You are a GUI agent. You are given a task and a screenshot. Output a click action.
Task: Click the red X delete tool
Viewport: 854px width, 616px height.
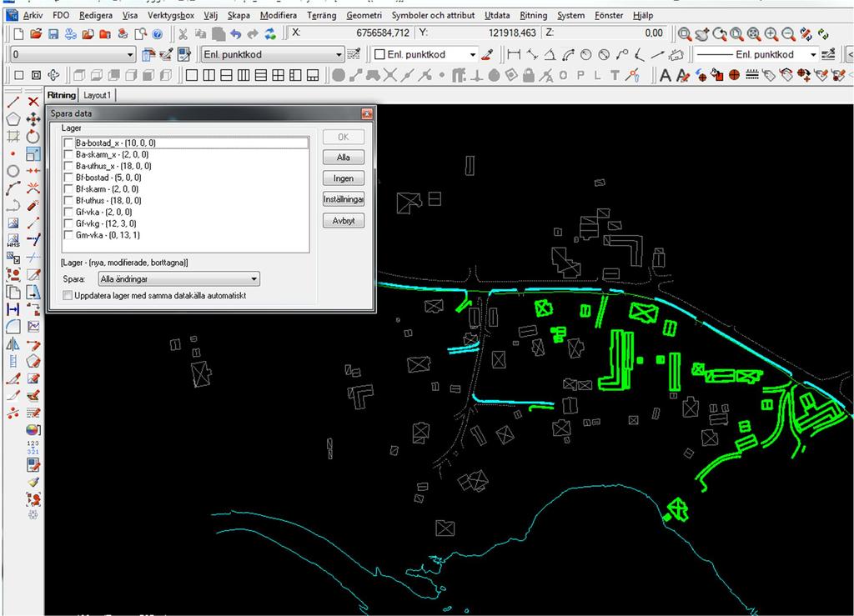(33, 101)
